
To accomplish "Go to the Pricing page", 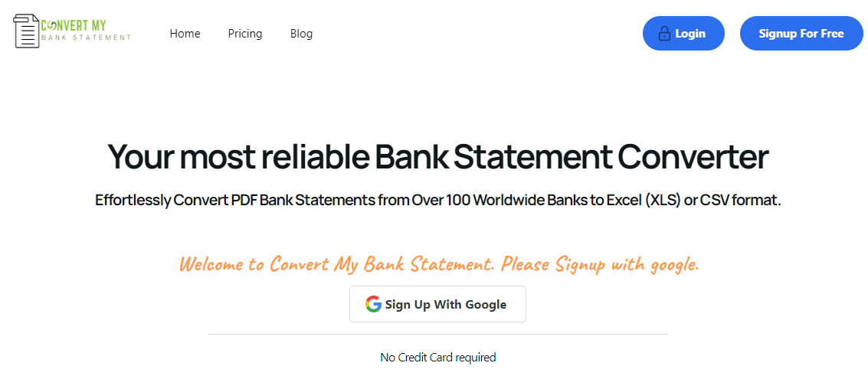I will 245,34.
